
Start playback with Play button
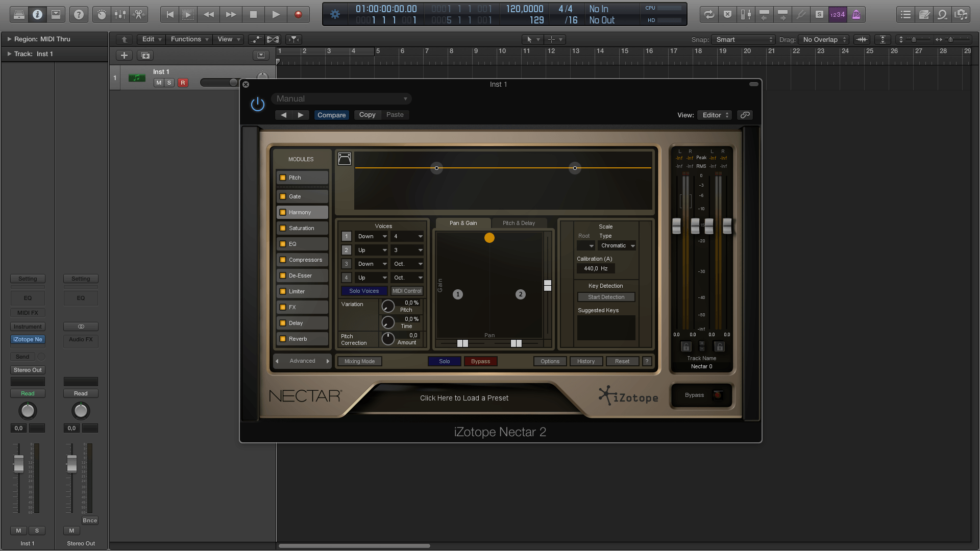pos(276,15)
